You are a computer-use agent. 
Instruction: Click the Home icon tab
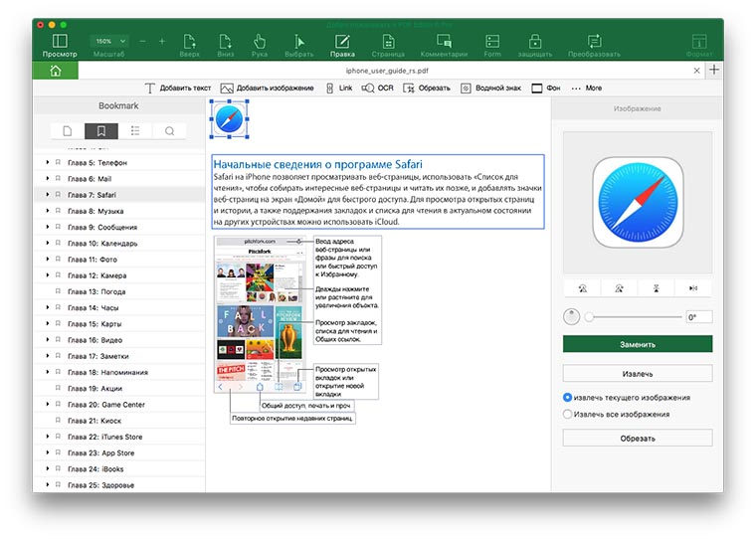(x=55, y=71)
